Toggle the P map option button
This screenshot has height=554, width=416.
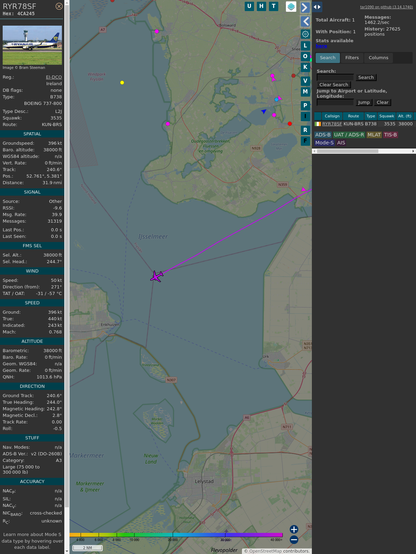[x=305, y=105]
